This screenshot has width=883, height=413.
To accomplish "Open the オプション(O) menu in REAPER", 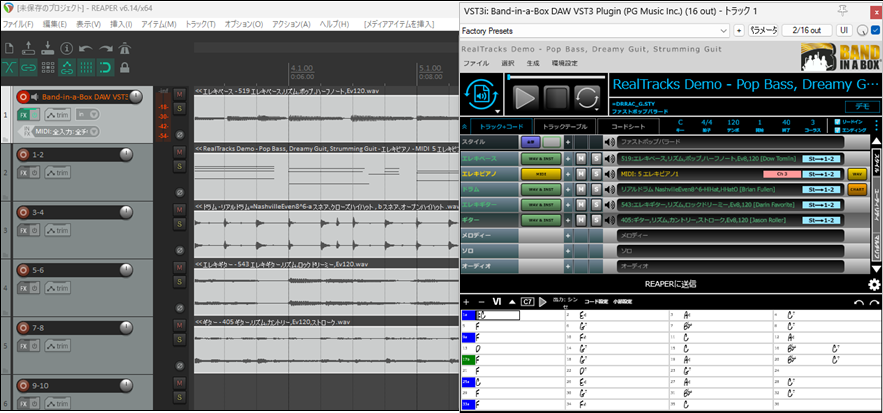I will click(x=241, y=23).
